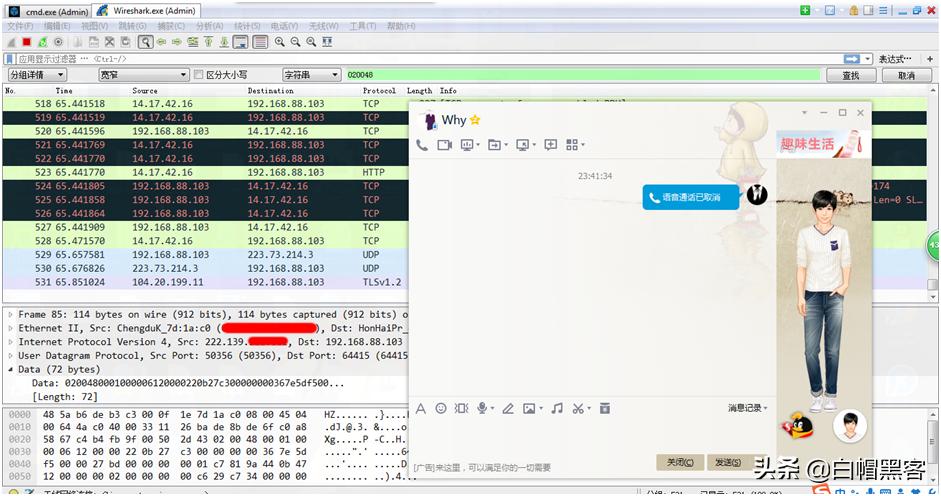Create discussion group chat-plus icon
941x496 pixels.
[x=550, y=145]
